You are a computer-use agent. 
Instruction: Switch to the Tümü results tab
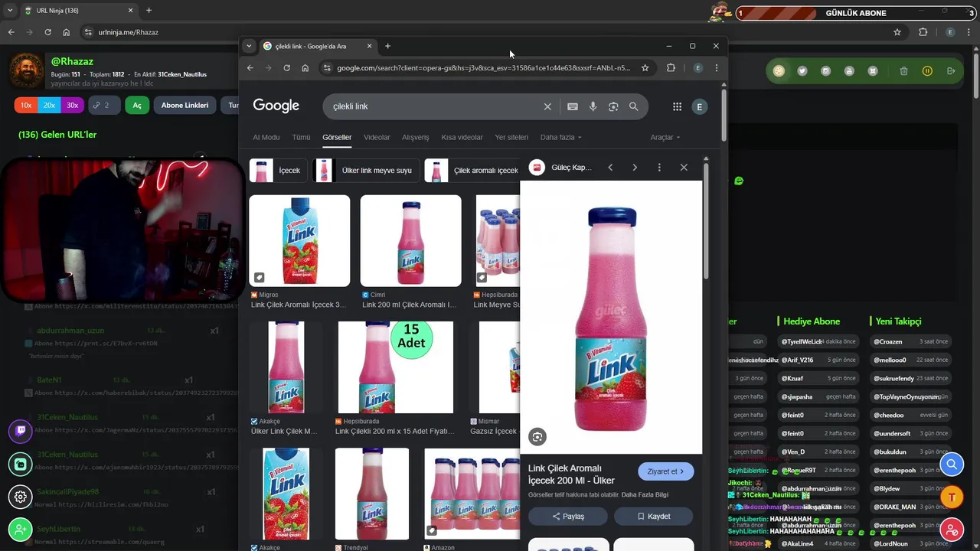tap(301, 138)
